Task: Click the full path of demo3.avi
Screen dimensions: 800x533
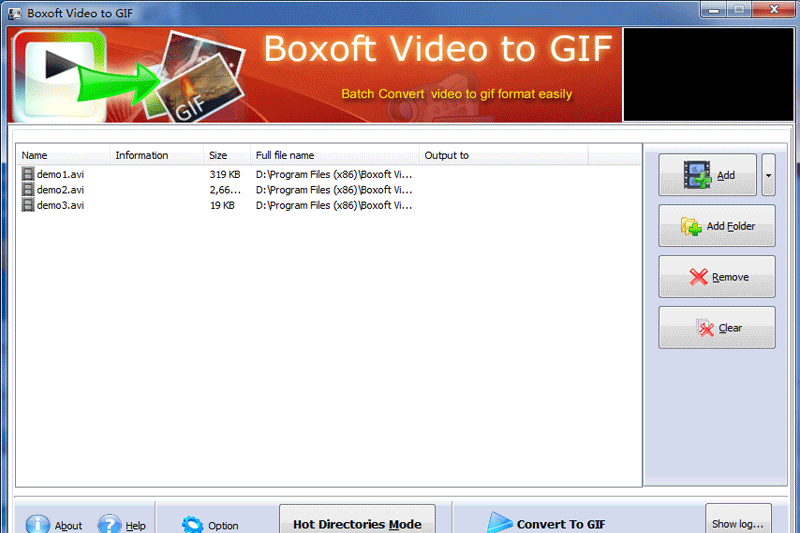Action: 334,205
